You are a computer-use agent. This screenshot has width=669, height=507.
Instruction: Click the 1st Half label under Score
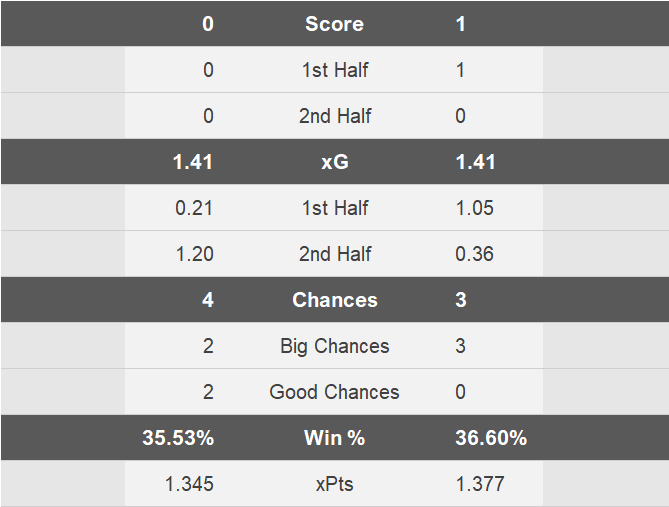click(x=334, y=70)
